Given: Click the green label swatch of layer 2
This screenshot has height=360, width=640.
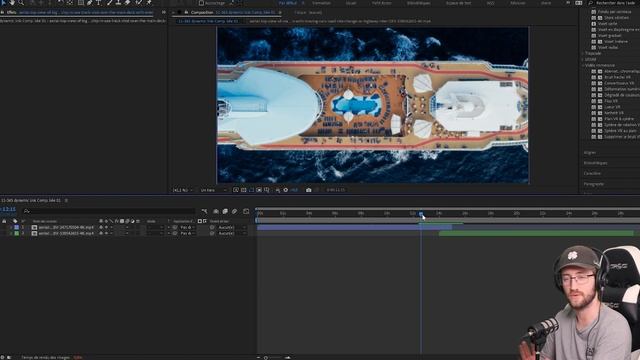Looking at the screenshot, I should tap(16, 233).
